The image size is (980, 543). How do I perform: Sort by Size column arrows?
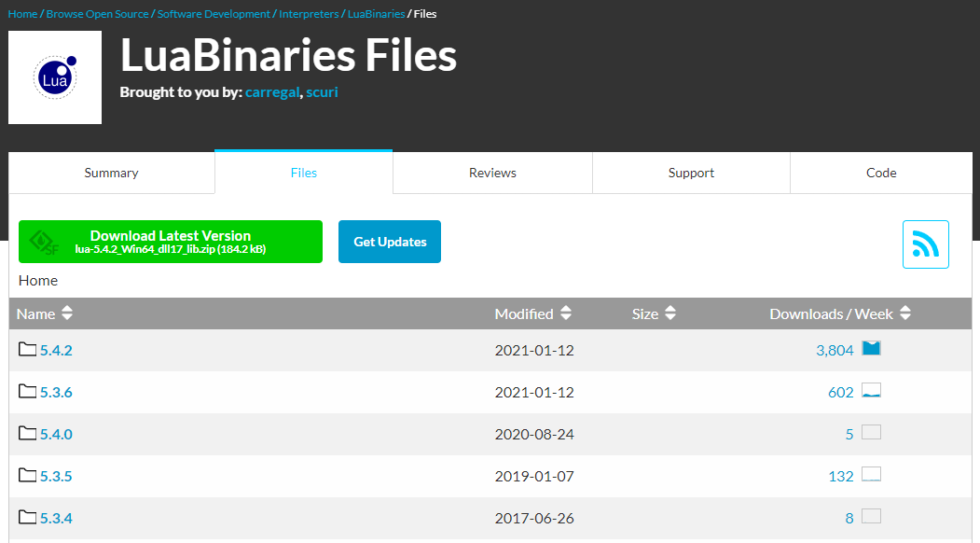(670, 313)
